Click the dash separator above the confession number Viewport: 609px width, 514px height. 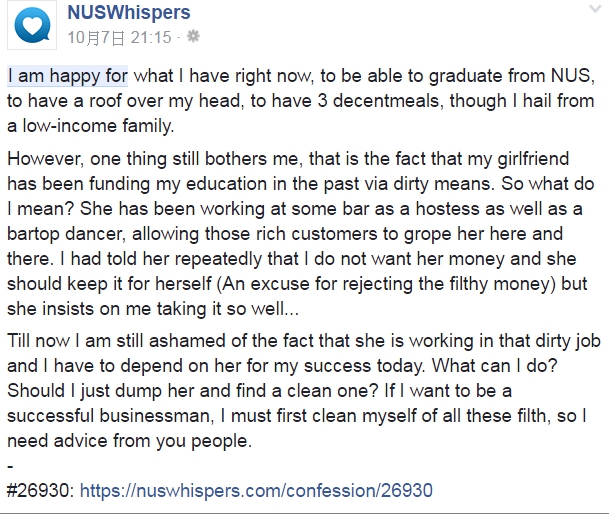click(10, 466)
